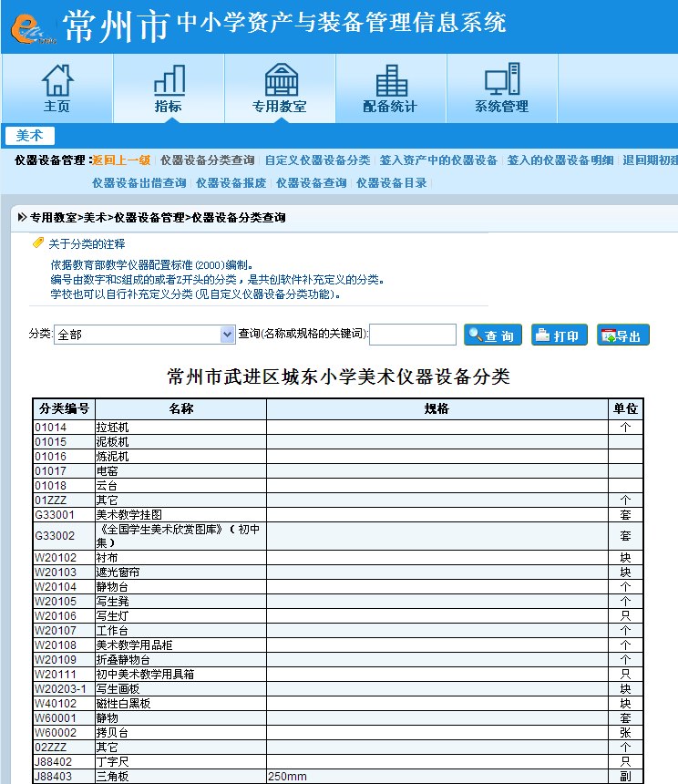
Task: Select table cell 云台
Action: [x=180, y=485]
